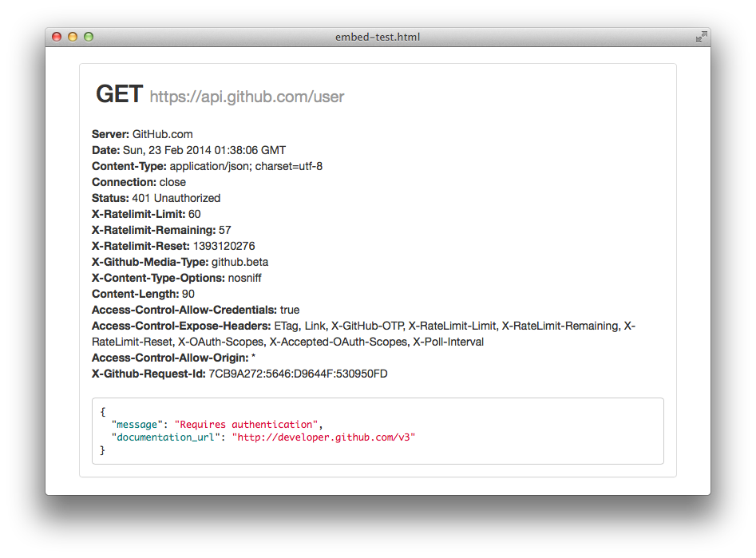
Task: Select the Server: GitHub.com header line
Action: [142, 134]
